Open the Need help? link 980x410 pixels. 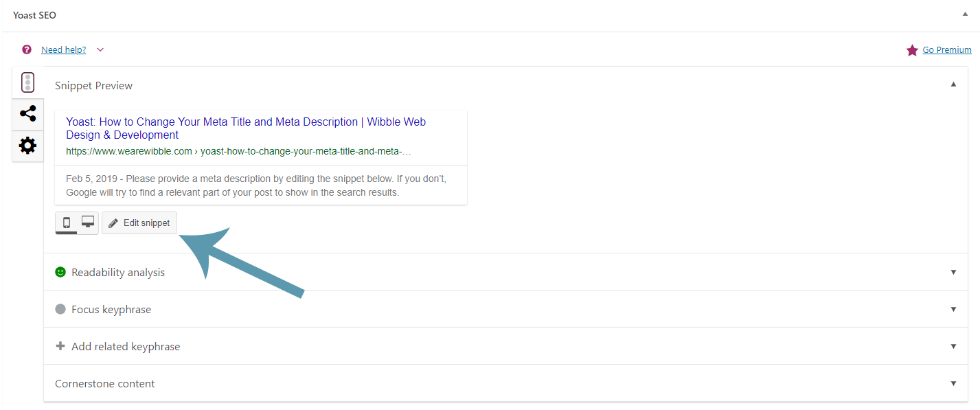pos(64,49)
